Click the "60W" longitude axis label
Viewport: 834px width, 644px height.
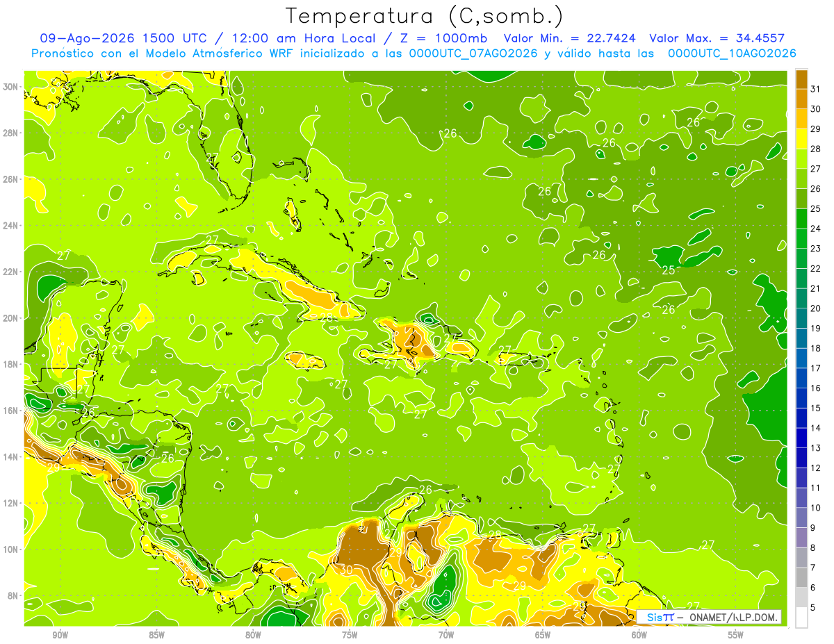click(x=639, y=635)
